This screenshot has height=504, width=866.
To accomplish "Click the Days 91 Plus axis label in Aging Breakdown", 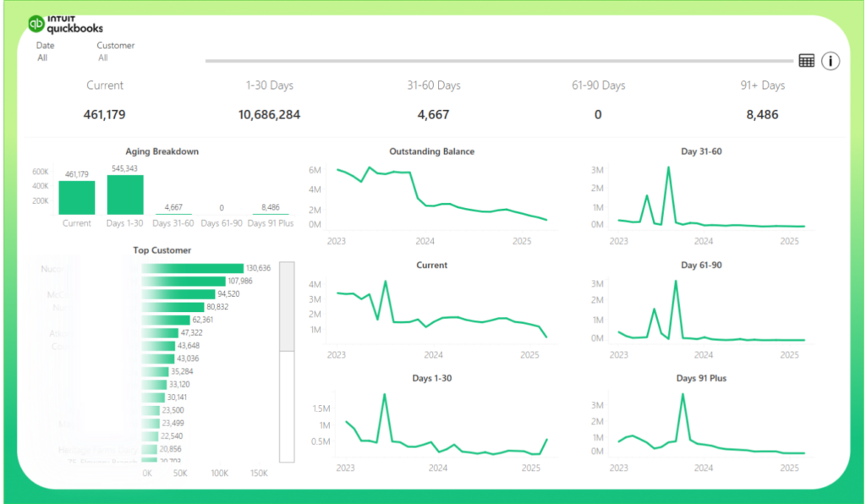I will click(271, 223).
